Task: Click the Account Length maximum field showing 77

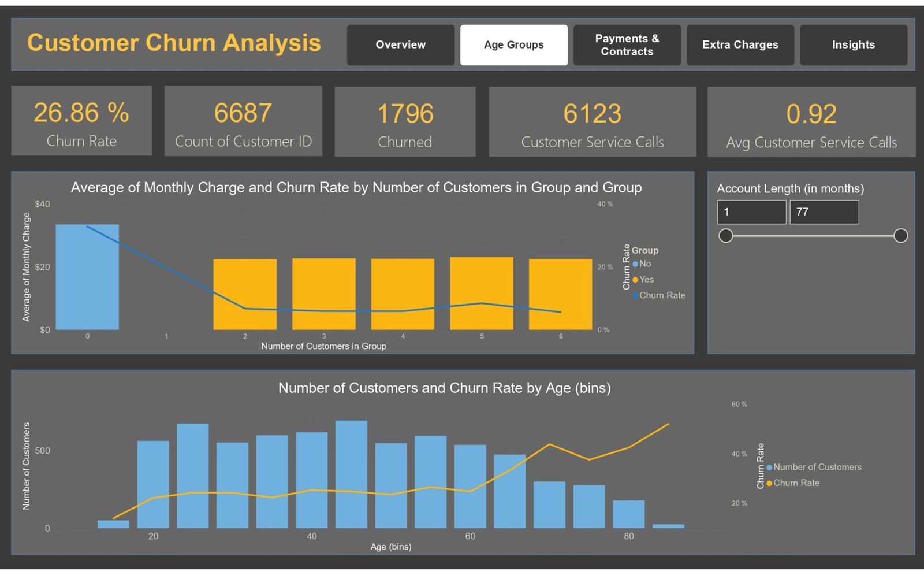Action: (x=824, y=212)
